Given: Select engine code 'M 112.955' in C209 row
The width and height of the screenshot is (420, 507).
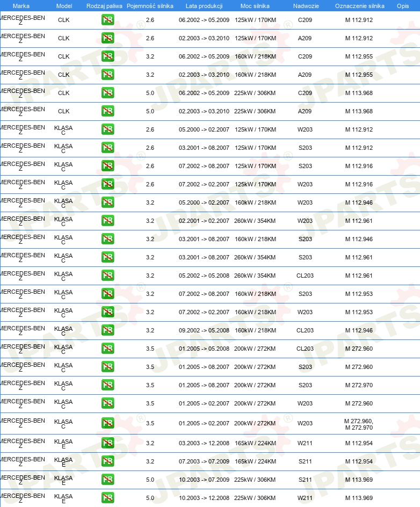Looking at the screenshot, I should [359, 56].
